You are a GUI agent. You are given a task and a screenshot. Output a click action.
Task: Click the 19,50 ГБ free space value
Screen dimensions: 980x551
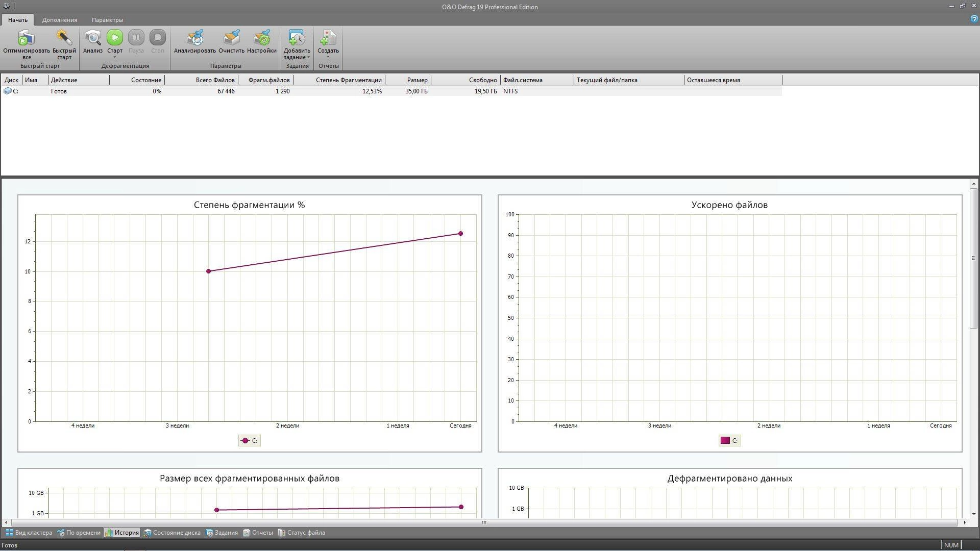coord(485,91)
